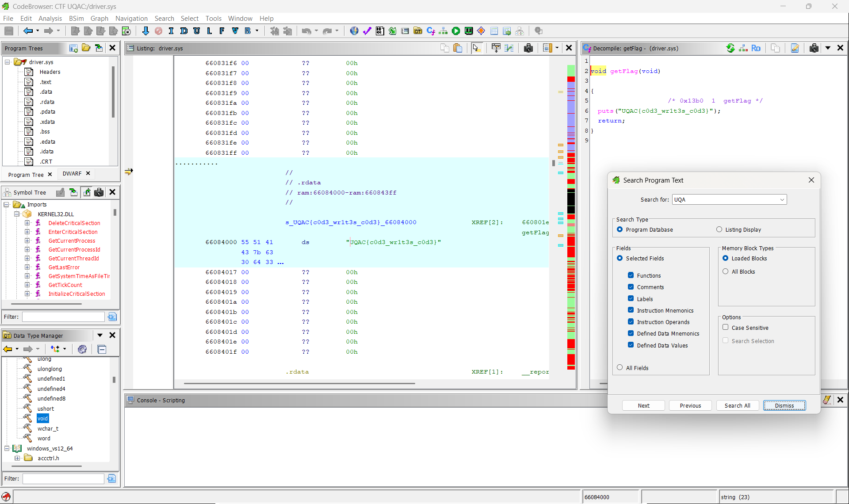The width and height of the screenshot is (849, 504).
Task: Click the purple checkmark toolbar icon
Action: click(367, 31)
